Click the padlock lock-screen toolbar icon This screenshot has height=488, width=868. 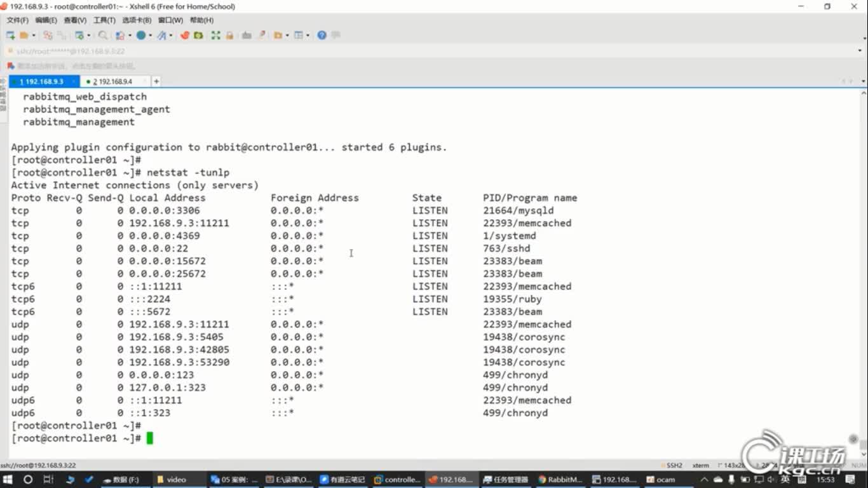click(229, 36)
